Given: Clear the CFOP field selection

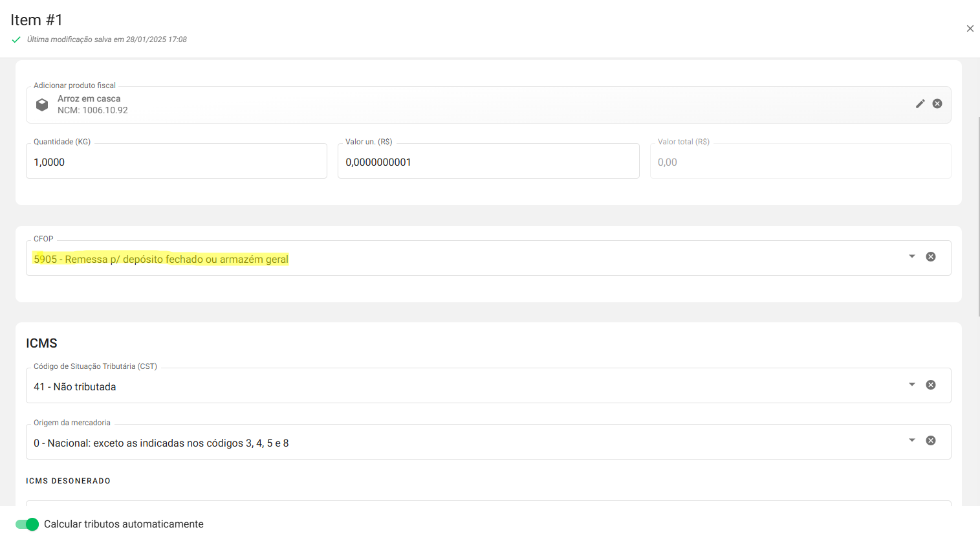Looking at the screenshot, I should 931,257.
